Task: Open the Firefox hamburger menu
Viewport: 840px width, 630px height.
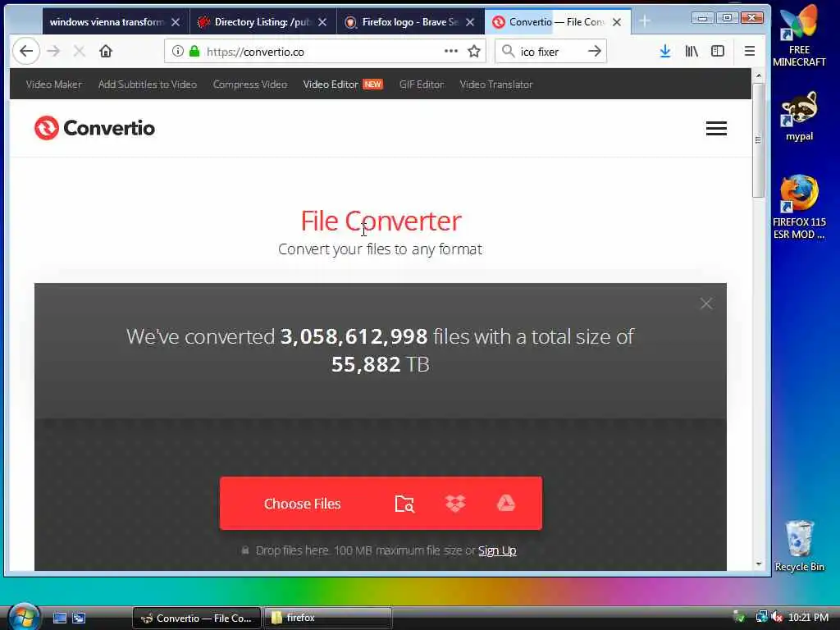Action: click(x=750, y=52)
